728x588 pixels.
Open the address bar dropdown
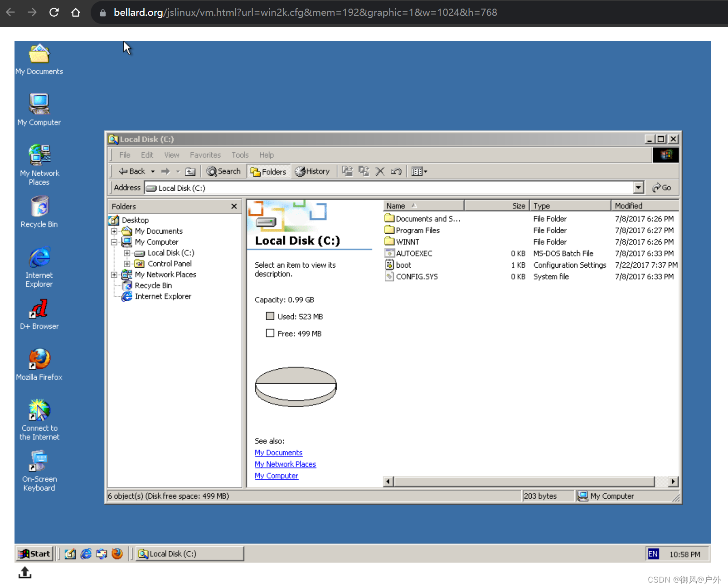[639, 187]
